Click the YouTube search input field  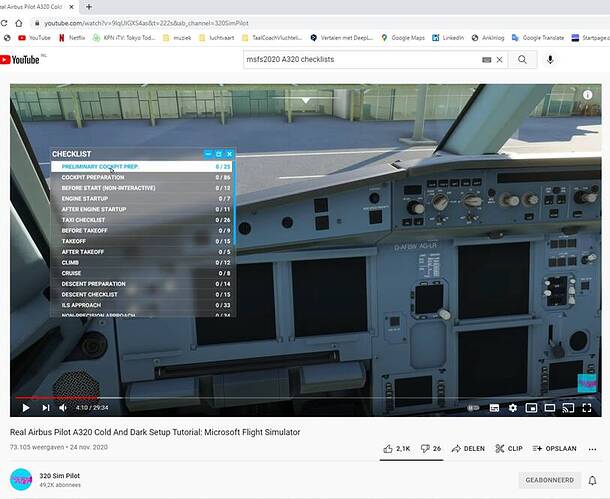coord(362,60)
